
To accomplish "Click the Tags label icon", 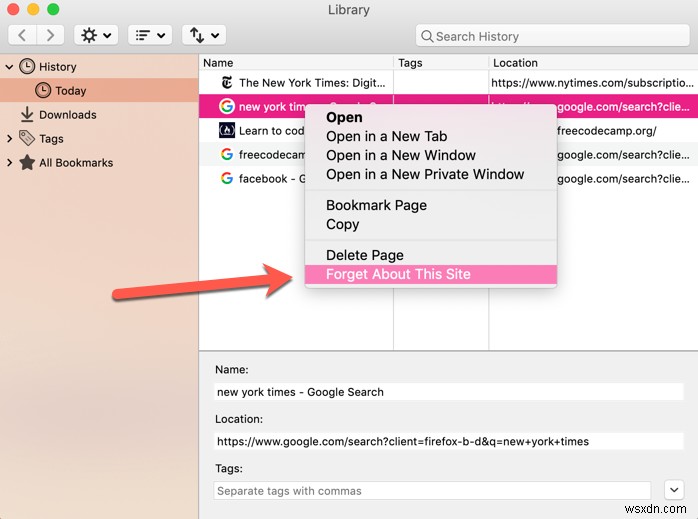I will pos(27,138).
